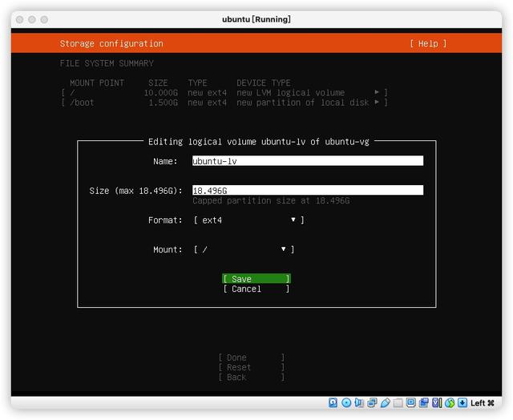Viewport: 513px width, 420px height.
Task: Click the Size field showing 18.496G
Action: (308, 190)
